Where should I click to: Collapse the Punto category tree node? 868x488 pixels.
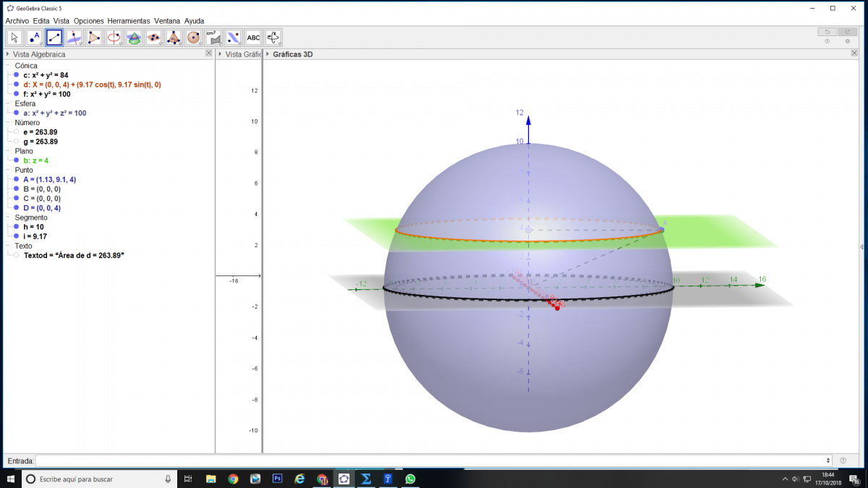click(8, 170)
